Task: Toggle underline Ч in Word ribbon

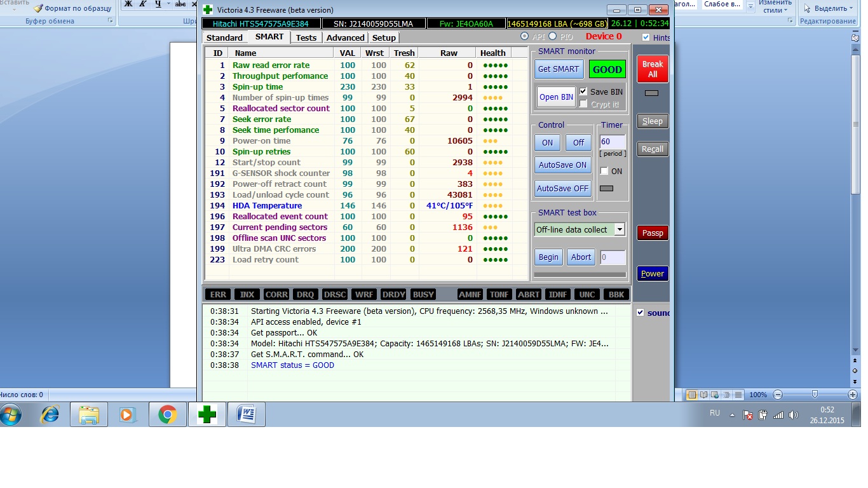Action: [x=158, y=4]
